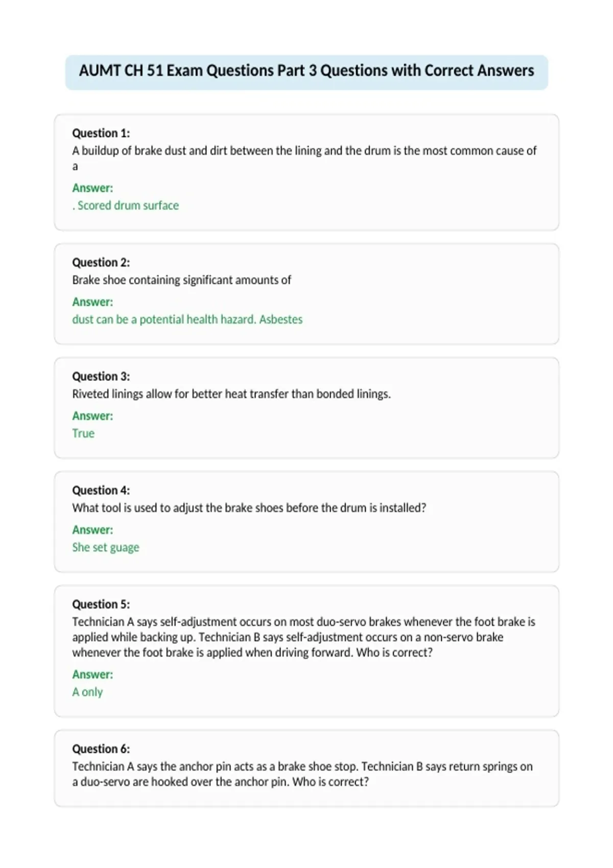Click the 'Scored drum surface' answer text

tap(126, 205)
